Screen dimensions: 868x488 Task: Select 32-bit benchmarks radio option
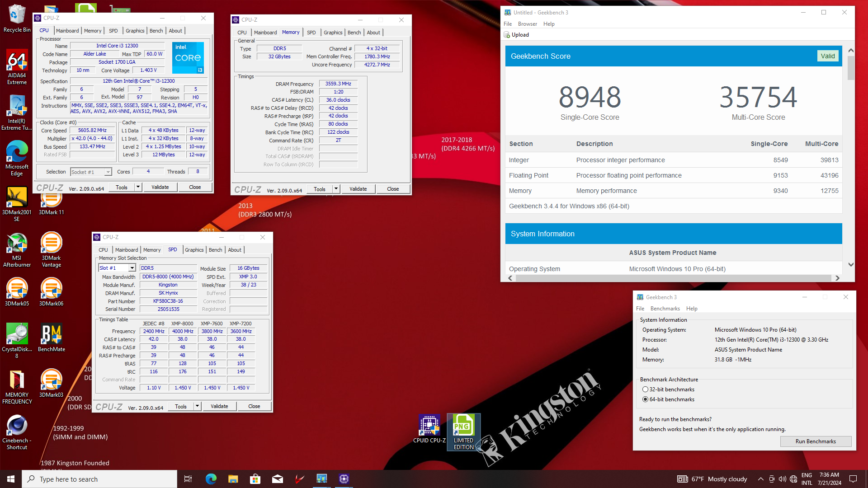[668, 389]
